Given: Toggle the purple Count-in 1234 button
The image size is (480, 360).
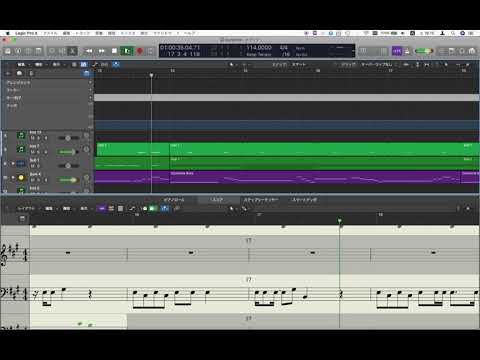Looking at the screenshot, I should coord(397,51).
